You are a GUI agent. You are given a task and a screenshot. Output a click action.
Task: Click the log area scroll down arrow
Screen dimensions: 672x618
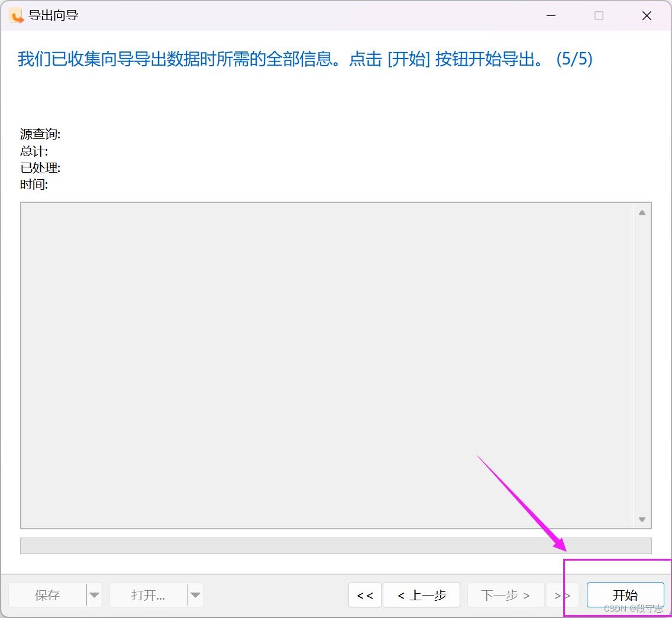pyautogui.click(x=642, y=519)
